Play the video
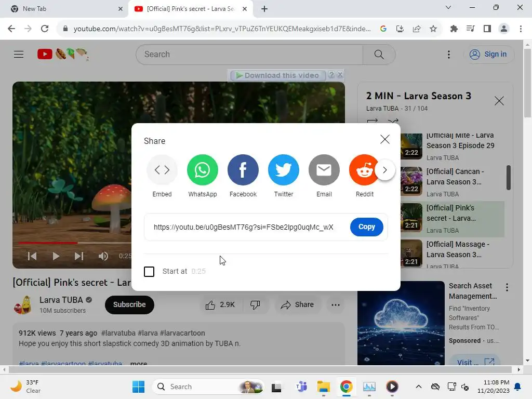 coord(56,256)
